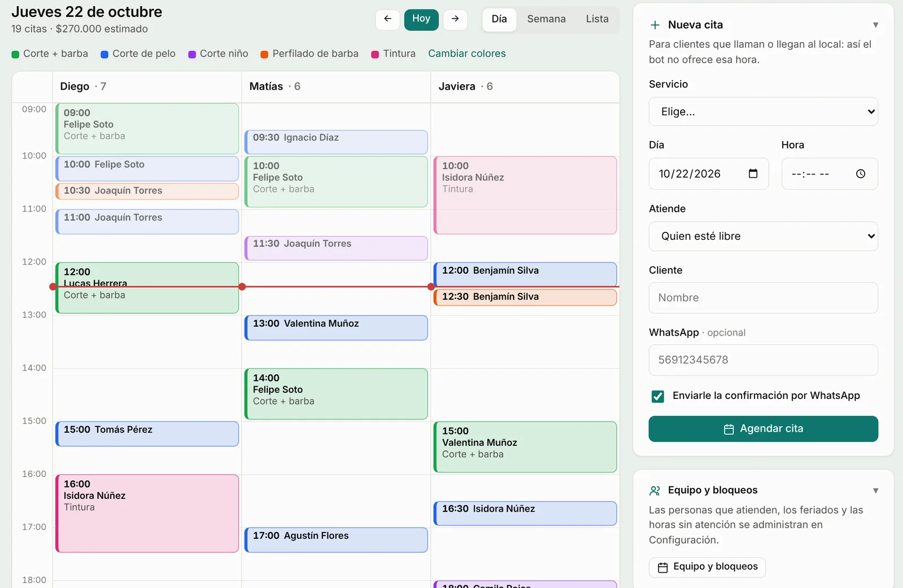Screen dimensions: 903x588
Task: Focus the WhatsApp number input field
Action: coord(763,360)
